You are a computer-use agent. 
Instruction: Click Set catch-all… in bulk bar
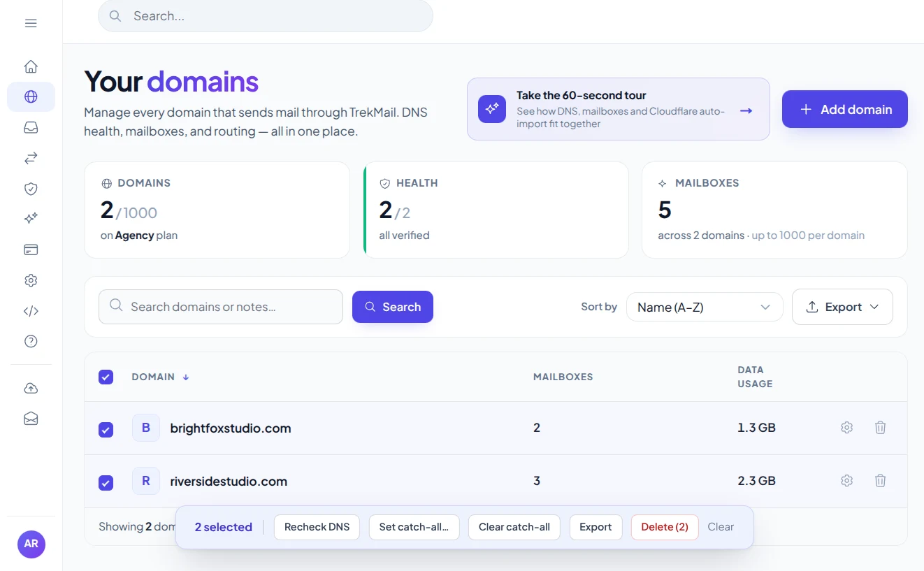point(414,527)
